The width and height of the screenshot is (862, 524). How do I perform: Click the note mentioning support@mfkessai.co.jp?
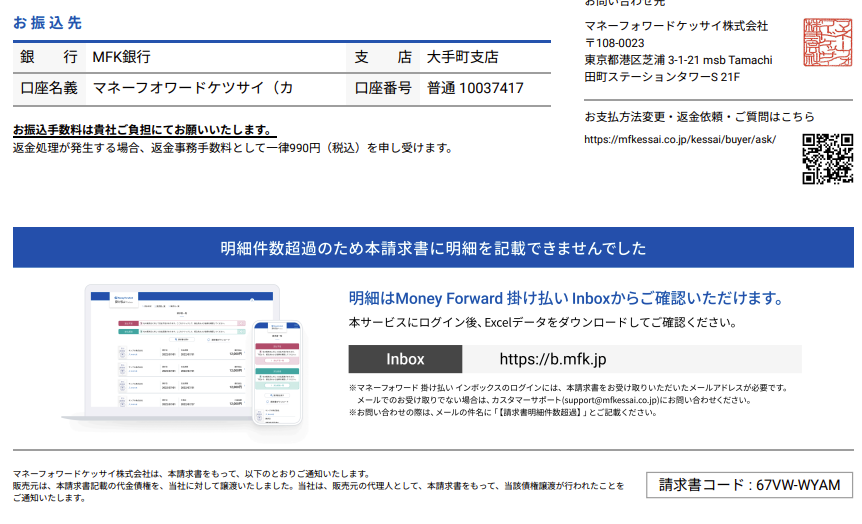point(554,400)
